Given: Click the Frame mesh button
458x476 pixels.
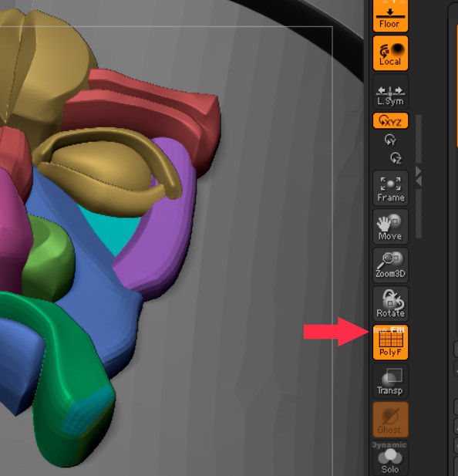Looking at the screenshot, I should [390, 188].
